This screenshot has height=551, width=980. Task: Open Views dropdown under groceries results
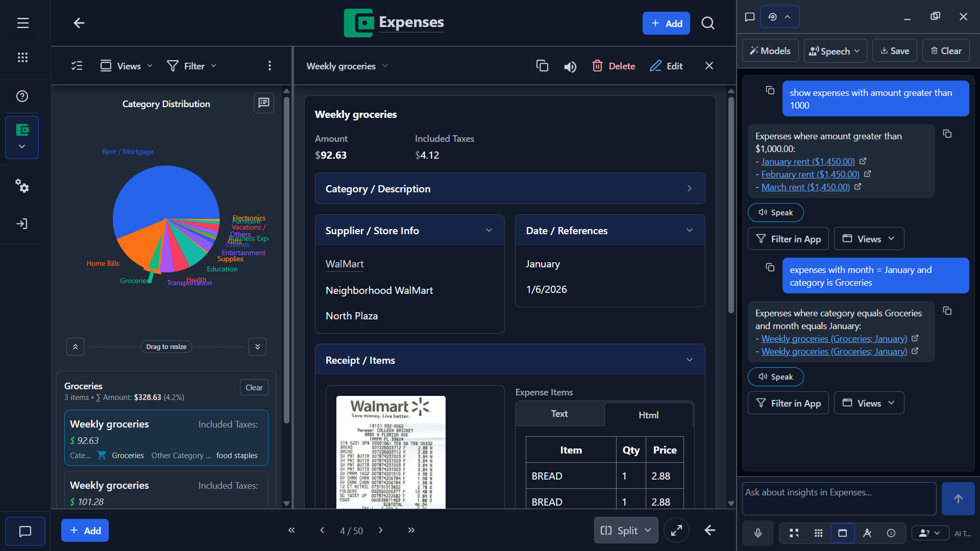coord(869,403)
